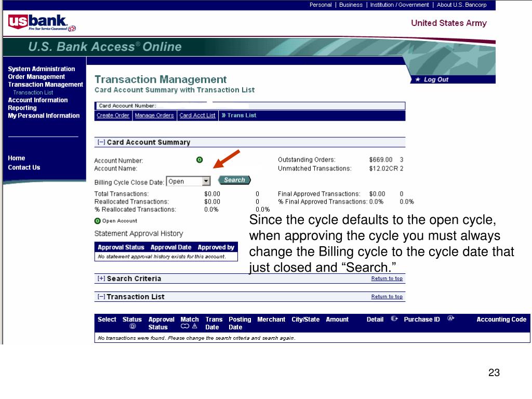Click the Posting Date column header
This screenshot has height=399, width=532.
(240, 323)
